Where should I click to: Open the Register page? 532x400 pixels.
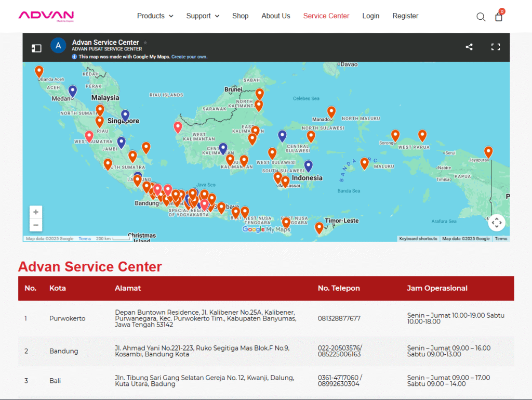tap(405, 16)
